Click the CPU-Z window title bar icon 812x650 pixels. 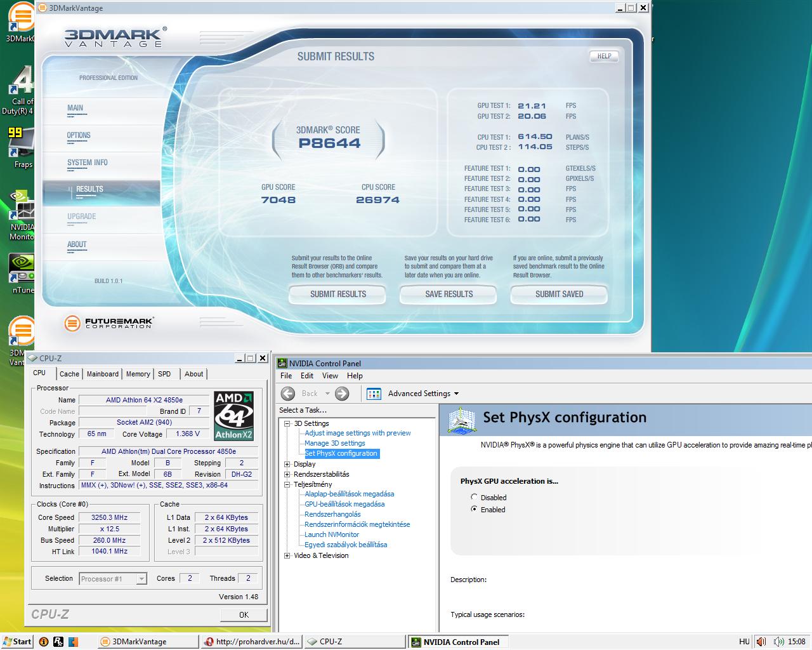[34, 358]
